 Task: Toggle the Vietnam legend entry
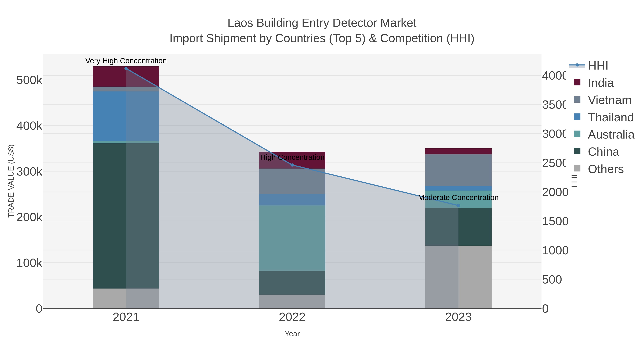coord(602,100)
